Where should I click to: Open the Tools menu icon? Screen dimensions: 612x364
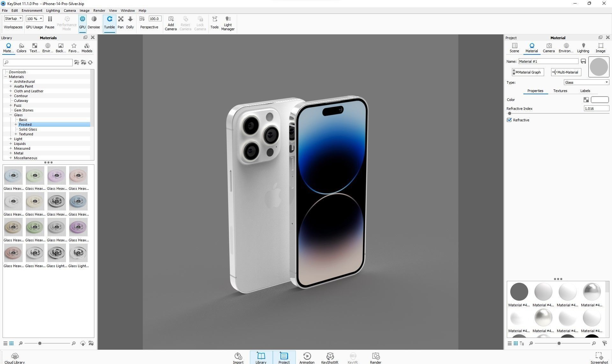pos(215,19)
